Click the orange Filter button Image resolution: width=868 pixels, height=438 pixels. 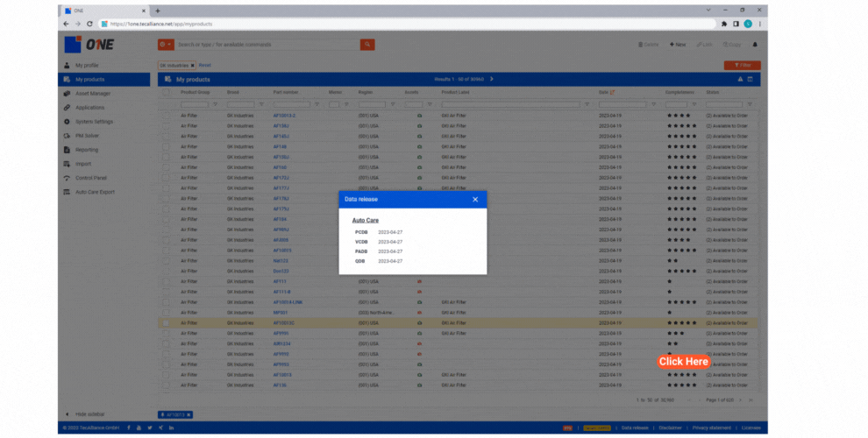pos(742,65)
